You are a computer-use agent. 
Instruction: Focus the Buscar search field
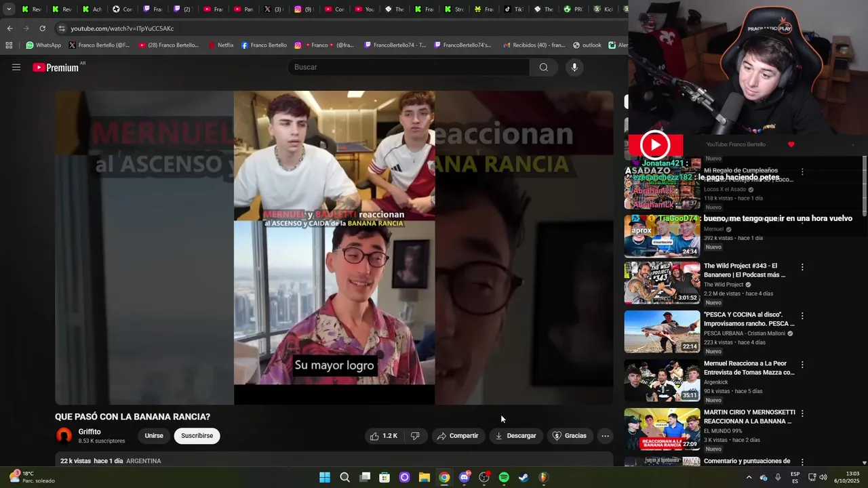pyautogui.click(x=408, y=67)
